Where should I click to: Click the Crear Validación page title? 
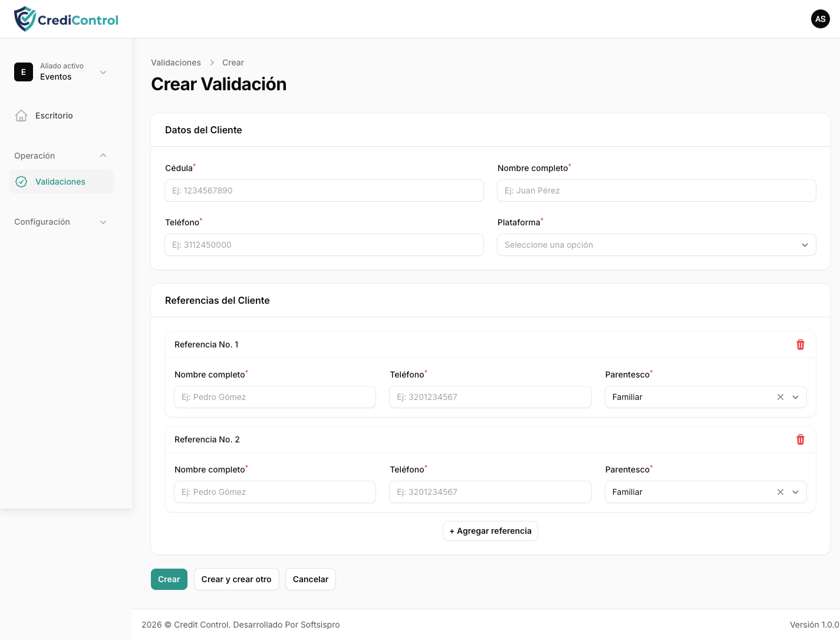[219, 84]
